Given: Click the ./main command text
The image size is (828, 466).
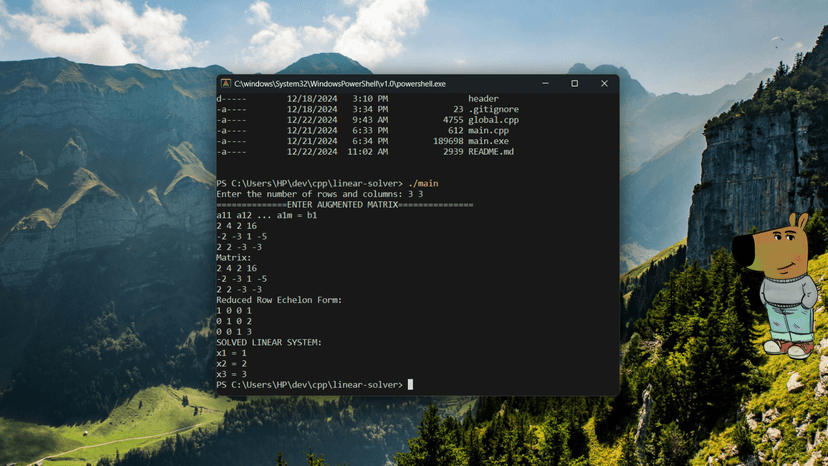Looking at the screenshot, I should coord(423,184).
